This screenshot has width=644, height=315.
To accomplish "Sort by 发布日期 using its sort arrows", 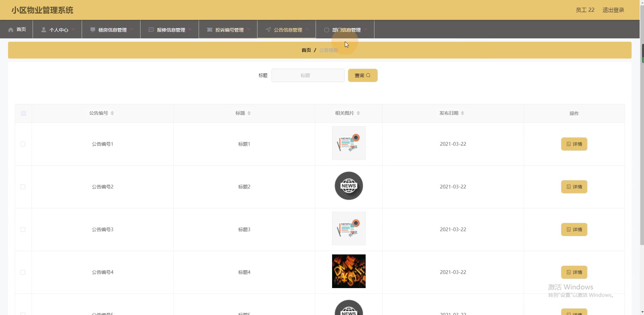I will (x=462, y=113).
